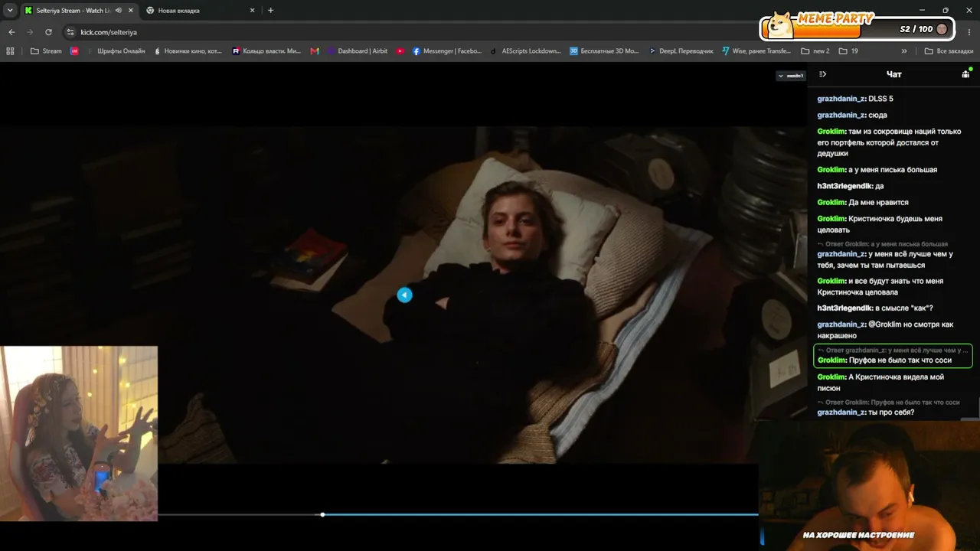Open the Шрифты Онлайн bookmark

point(116,51)
